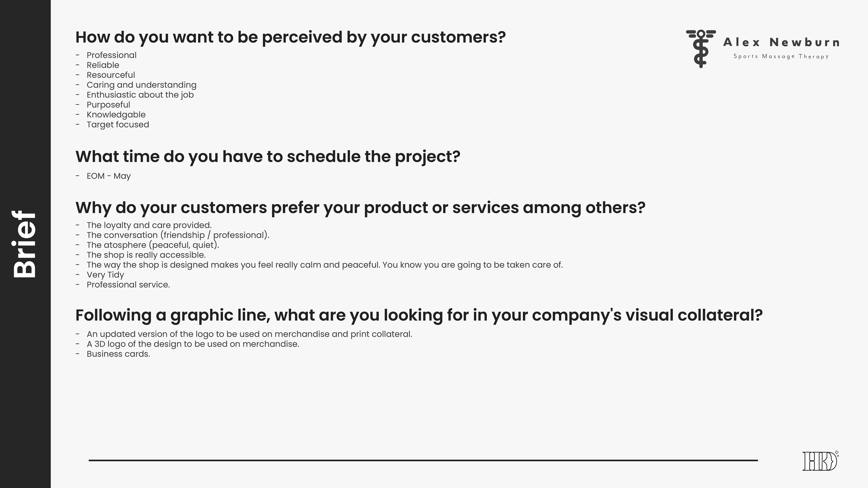Image resolution: width=868 pixels, height=488 pixels.
Task: Select the vertical Brief sidebar title
Action: 25,244
